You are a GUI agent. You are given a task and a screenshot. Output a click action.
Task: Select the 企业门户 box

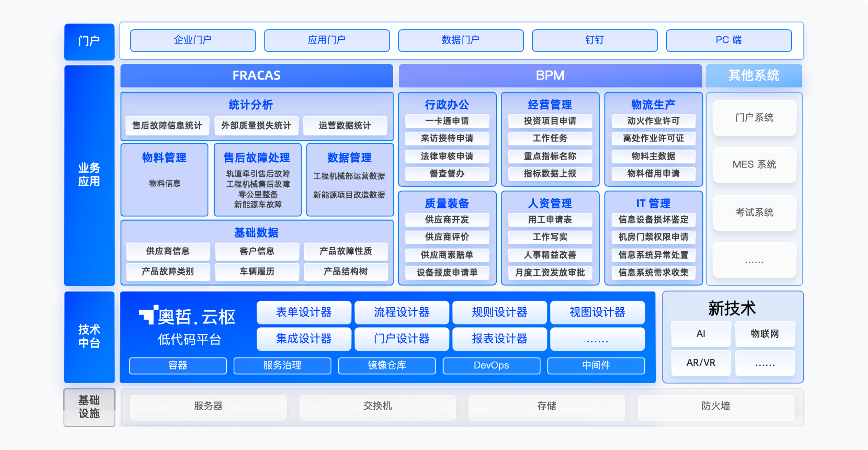tap(193, 40)
